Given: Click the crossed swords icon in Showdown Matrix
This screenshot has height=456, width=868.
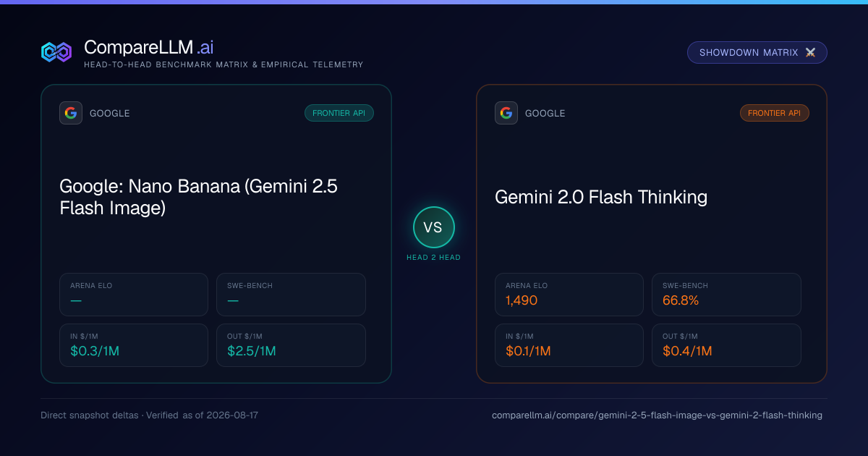Looking at the screenshot, I should (810, 53).
